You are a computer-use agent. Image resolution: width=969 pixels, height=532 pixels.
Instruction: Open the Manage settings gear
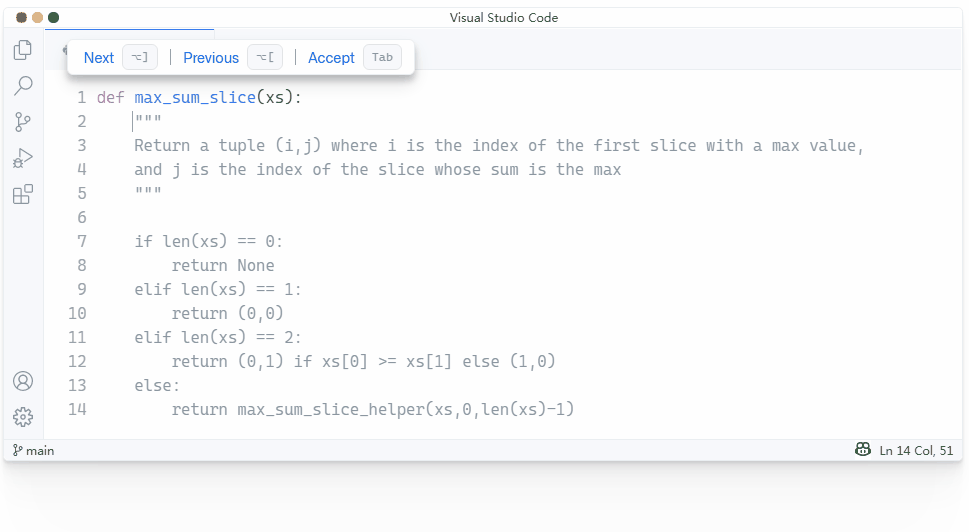click(23, 417)
